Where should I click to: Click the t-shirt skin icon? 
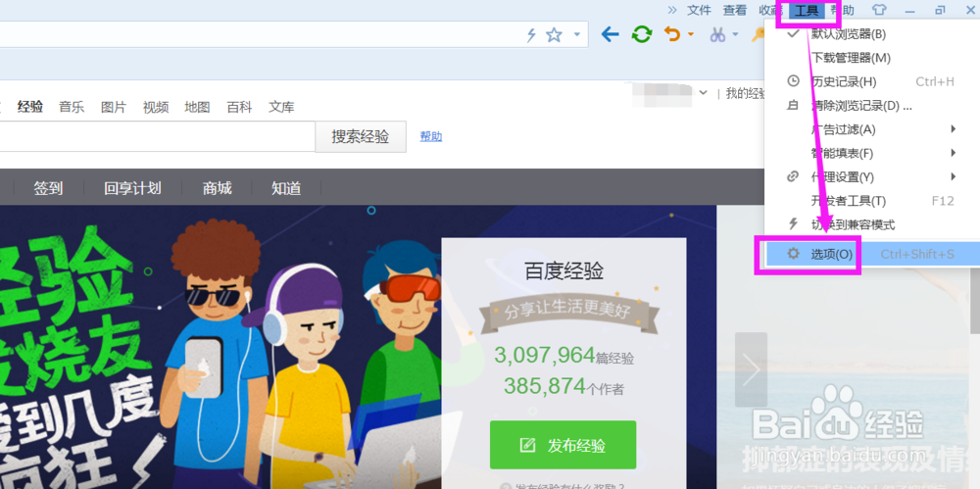pos(879,10)
